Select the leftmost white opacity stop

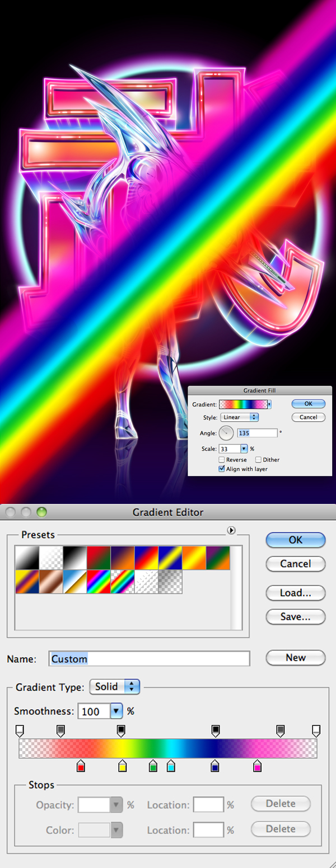(20, 730)
